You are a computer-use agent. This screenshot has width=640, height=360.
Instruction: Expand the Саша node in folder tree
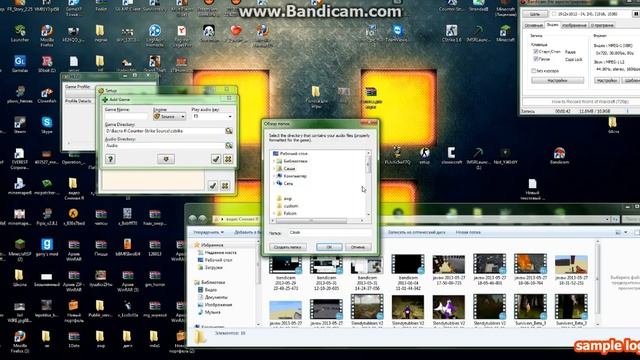pos(274,169)
